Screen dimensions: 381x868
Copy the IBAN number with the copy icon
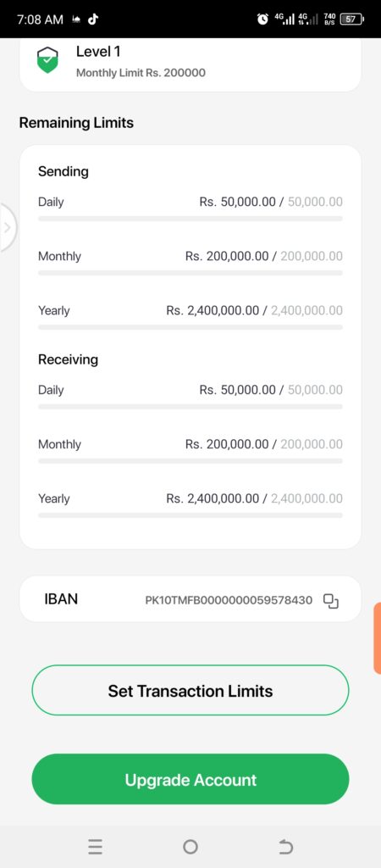331,601
